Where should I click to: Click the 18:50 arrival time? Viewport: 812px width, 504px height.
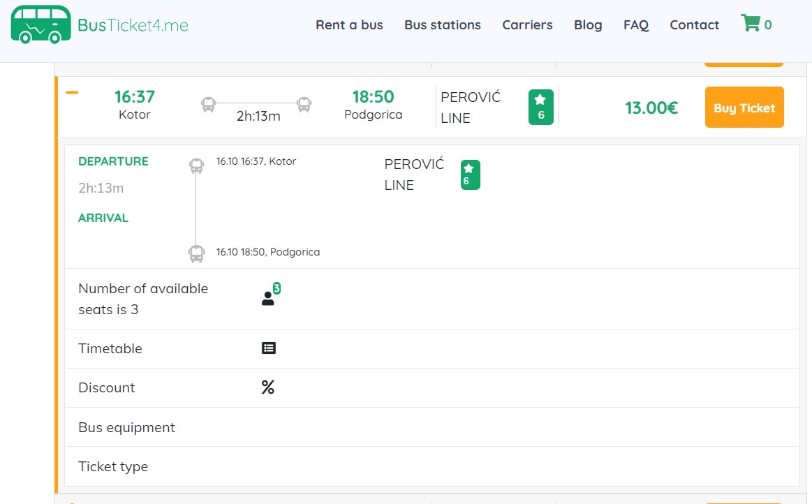point(374,96)
